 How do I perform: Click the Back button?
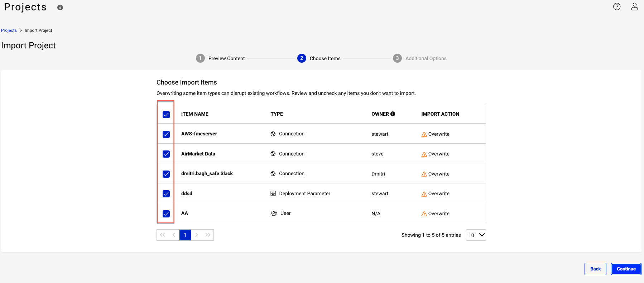pyautogui.click(x=595, y=269)
